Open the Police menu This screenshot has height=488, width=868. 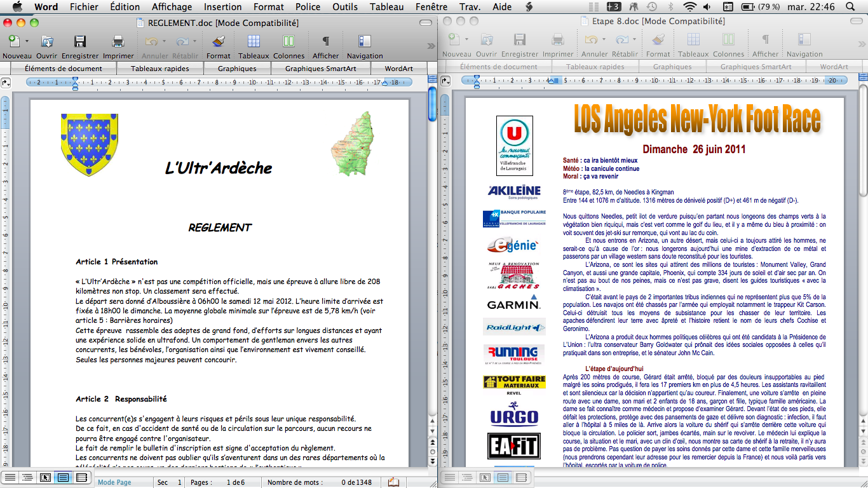point(308,7)
